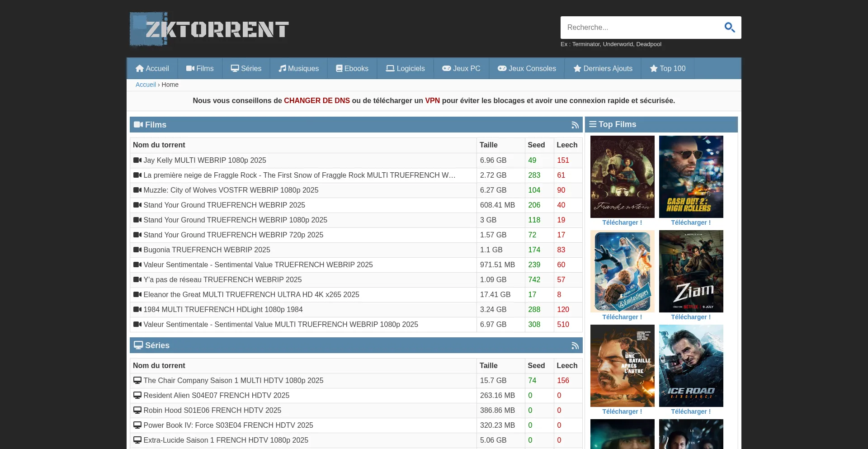Select Ebooks in the navigation bar

[x=352, y=69]
